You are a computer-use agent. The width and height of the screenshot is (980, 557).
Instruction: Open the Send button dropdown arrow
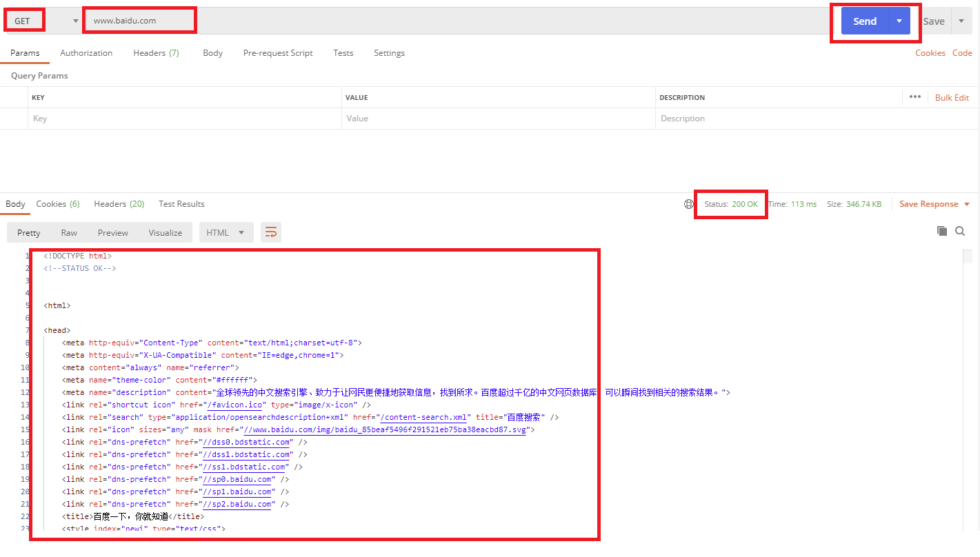899,21
